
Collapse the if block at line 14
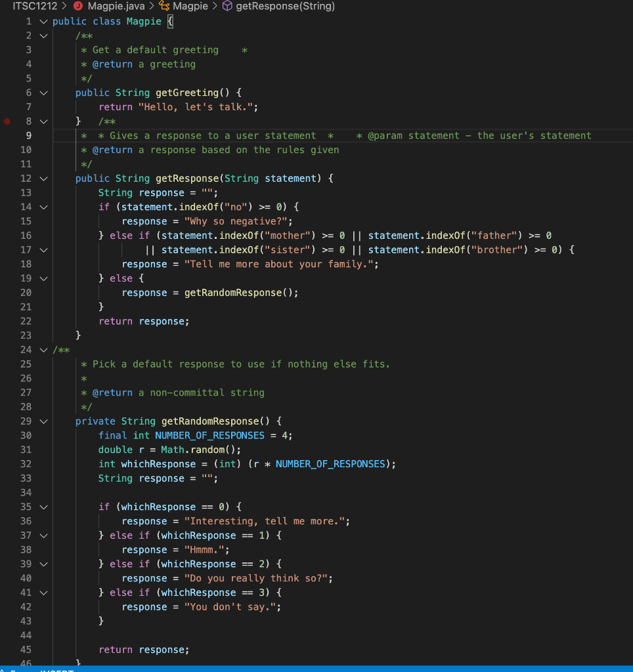tap(43, 207)
